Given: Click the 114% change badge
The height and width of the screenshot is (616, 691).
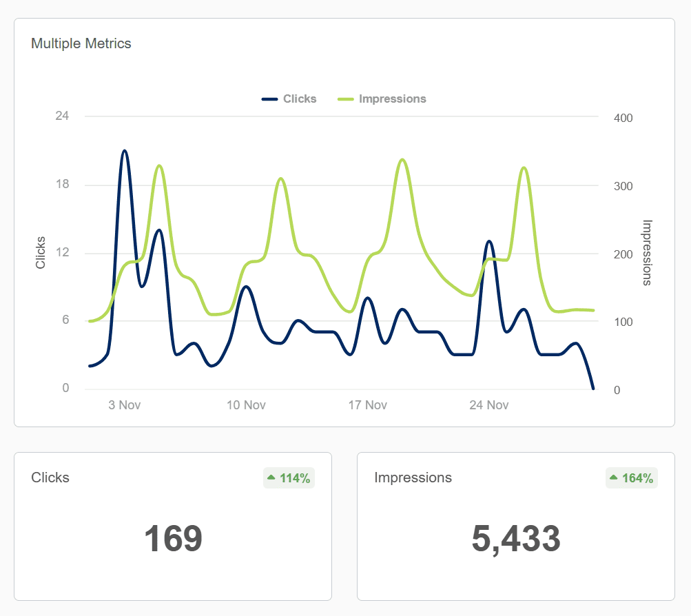Looking at the screenshot, I should pos(289,478).
